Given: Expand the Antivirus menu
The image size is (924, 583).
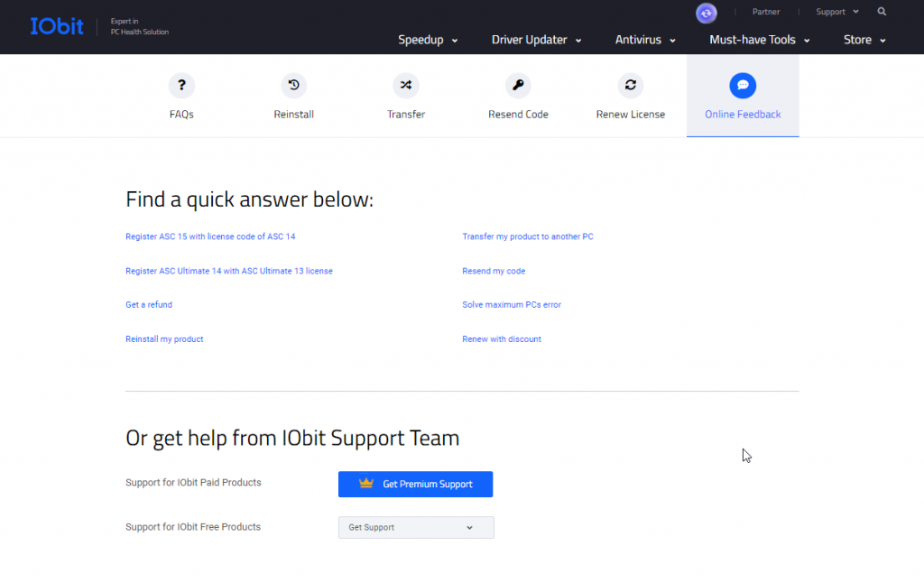Looking at the screenshot, I should (645, 40).
